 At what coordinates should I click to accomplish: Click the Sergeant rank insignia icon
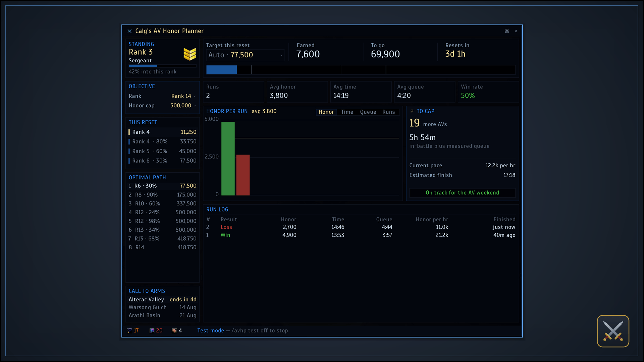click(x=190, y=54)
